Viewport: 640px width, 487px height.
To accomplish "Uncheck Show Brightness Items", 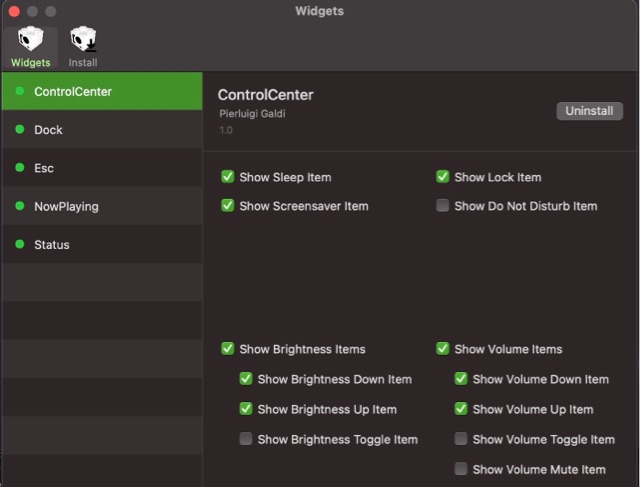I will (228, 349).
